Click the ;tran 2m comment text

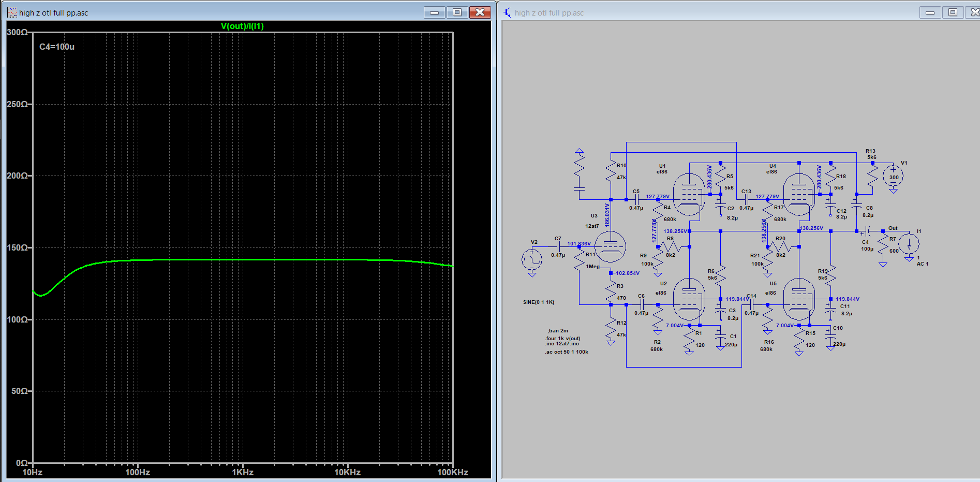pyautogui.click(x=558, y=331)
